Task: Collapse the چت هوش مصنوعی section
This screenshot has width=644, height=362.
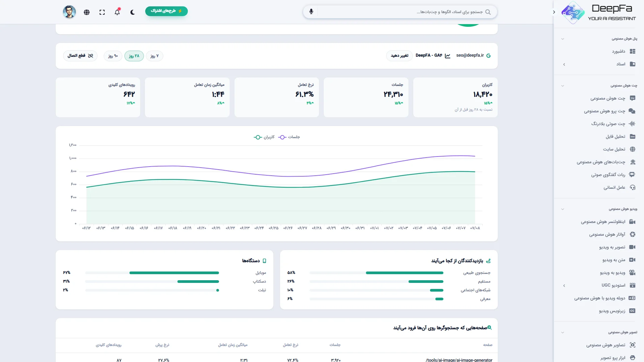Action: point(562,86)
